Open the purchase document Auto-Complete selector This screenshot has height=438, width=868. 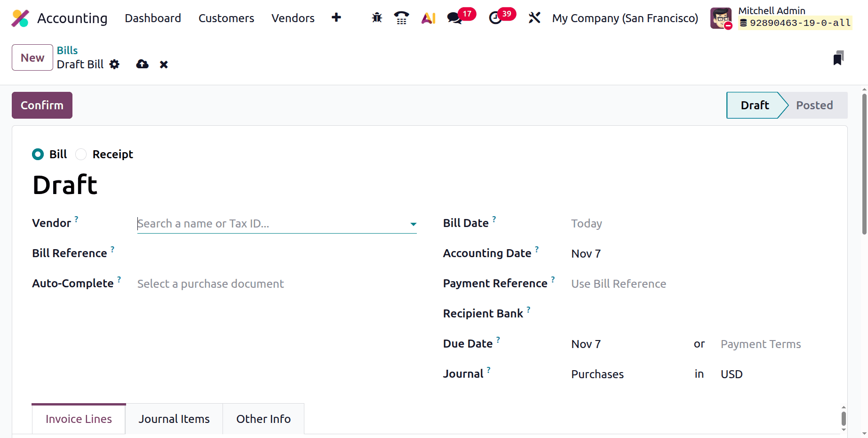pos(210,284)
